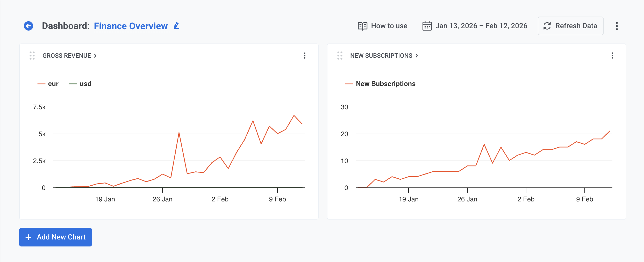Click the back arrow next to Dashboard

click(28, 26)
